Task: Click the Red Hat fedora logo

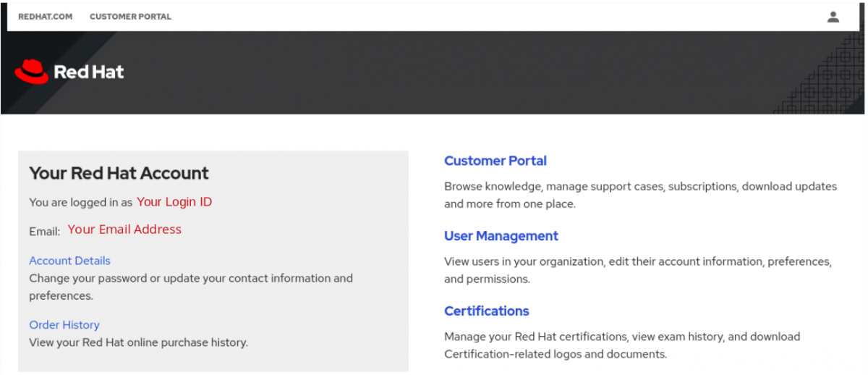Action: [x=31, y=72]
